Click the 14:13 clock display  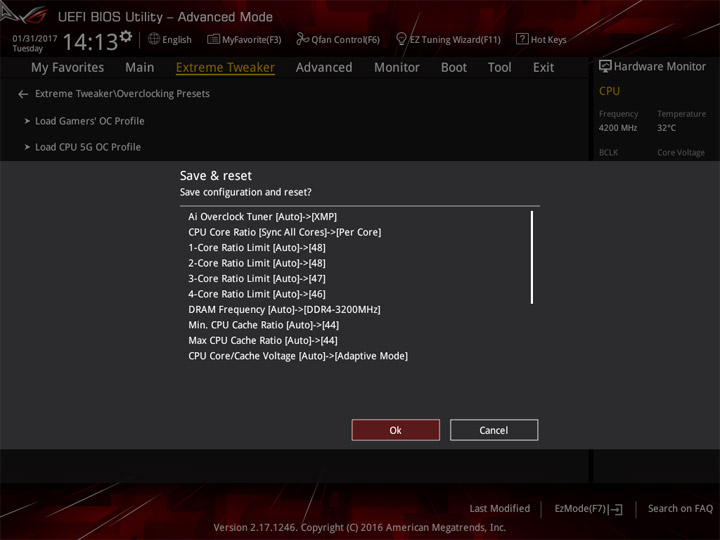(x=90, y=42)
